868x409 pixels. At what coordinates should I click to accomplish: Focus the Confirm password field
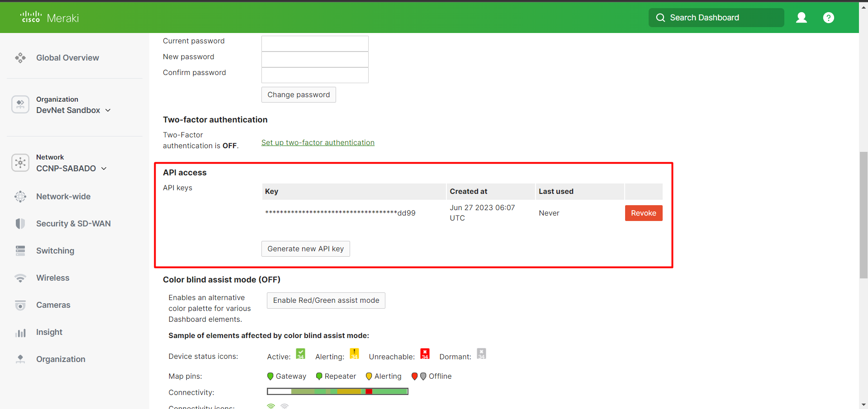pyautogui.click(x=315, y=75)
